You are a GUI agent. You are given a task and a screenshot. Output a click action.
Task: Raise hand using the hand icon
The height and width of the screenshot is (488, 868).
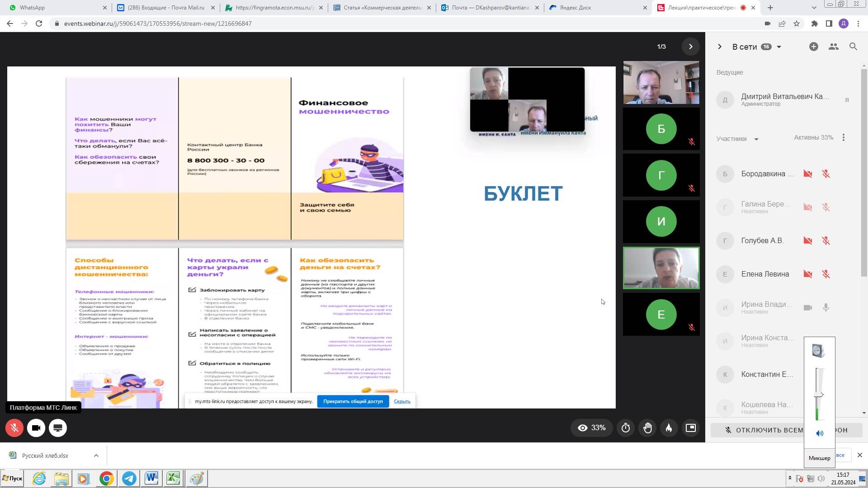coord(647,428)
